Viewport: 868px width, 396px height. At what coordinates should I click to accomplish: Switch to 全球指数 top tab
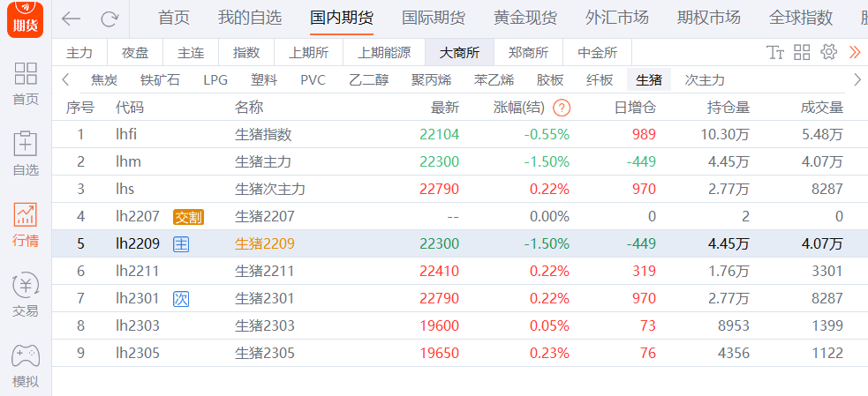pyautogui.click(x=801, y=19)
